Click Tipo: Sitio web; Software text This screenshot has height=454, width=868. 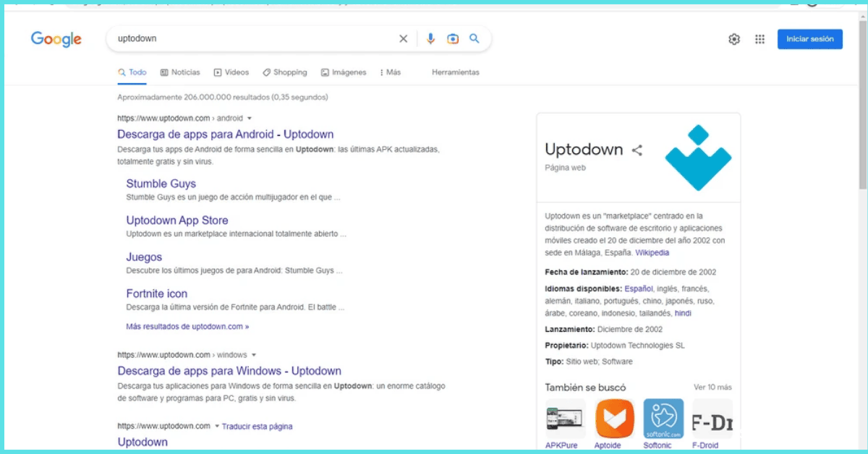click(x=589, y=361)
